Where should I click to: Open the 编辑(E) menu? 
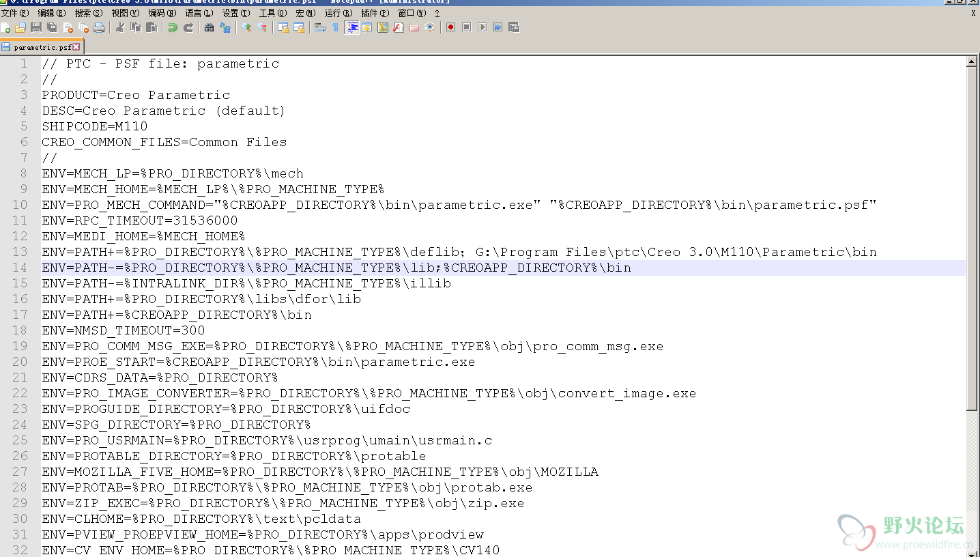coord(52,13)
